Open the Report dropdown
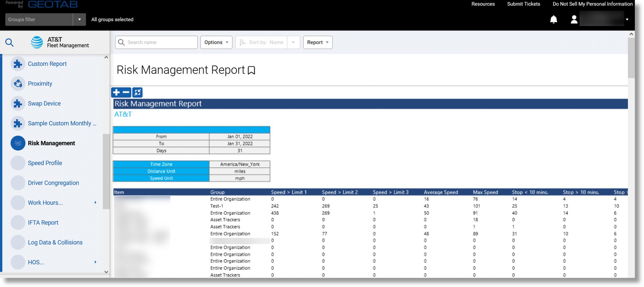The width and height of the screenshot is (644, 287). 318,42
